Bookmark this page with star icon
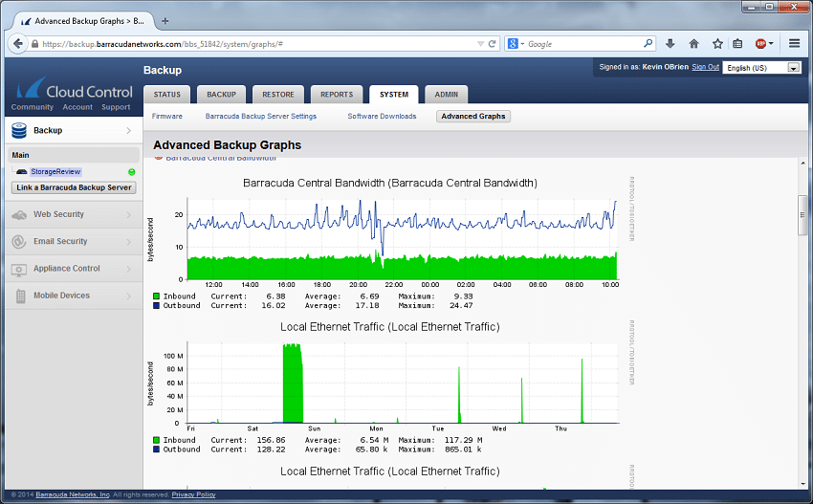This screenshot has height=504, width=813. point(717,44)
